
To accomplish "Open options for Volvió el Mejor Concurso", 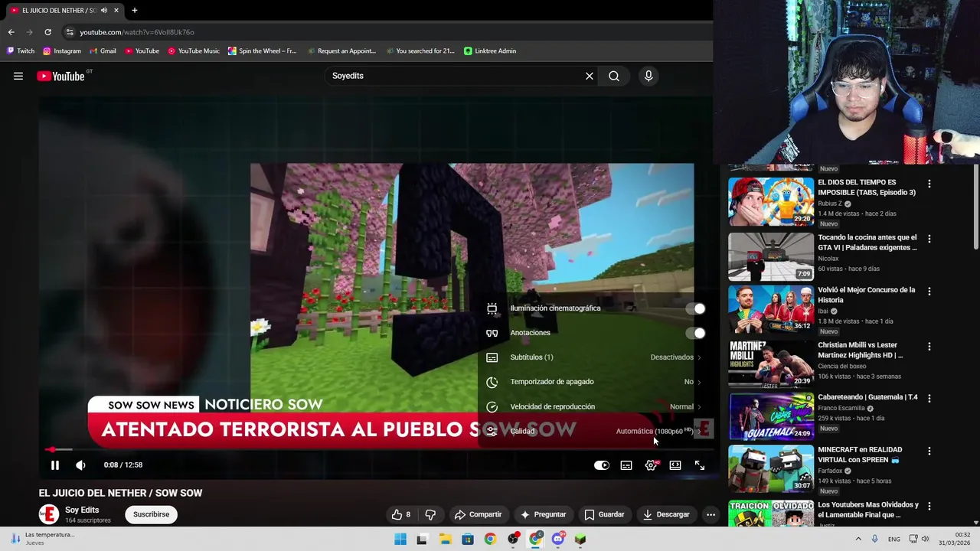I will [x=929, y=292].
